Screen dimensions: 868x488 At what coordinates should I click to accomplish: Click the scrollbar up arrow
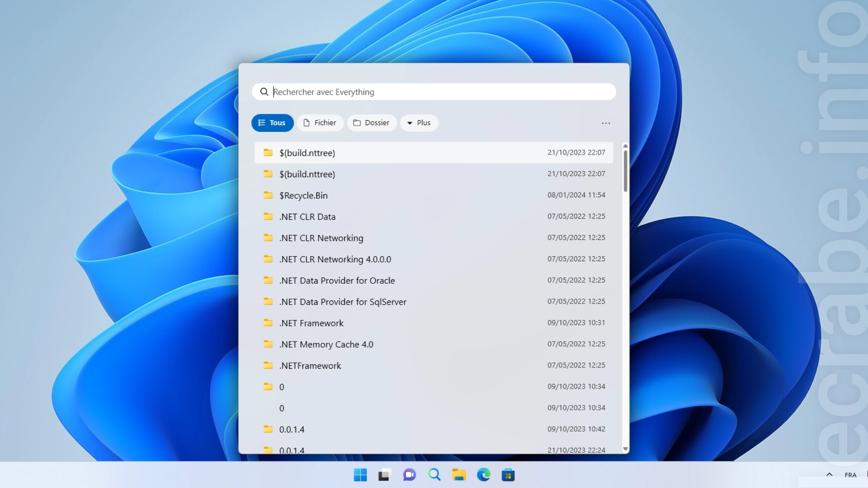(x=625, y=146)
